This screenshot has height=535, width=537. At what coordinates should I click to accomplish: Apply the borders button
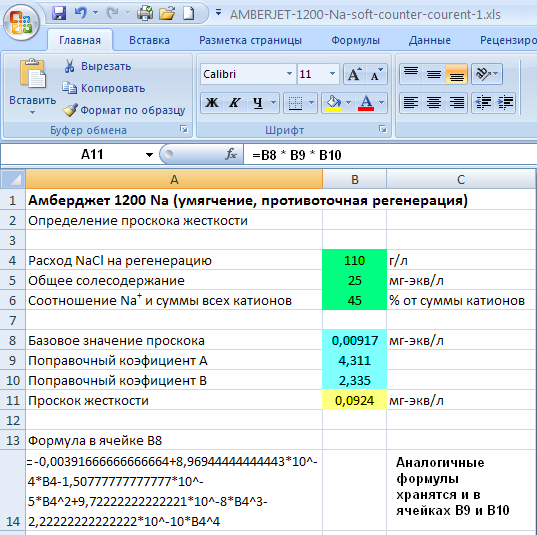pyautogui.click(x=295, y=103)
